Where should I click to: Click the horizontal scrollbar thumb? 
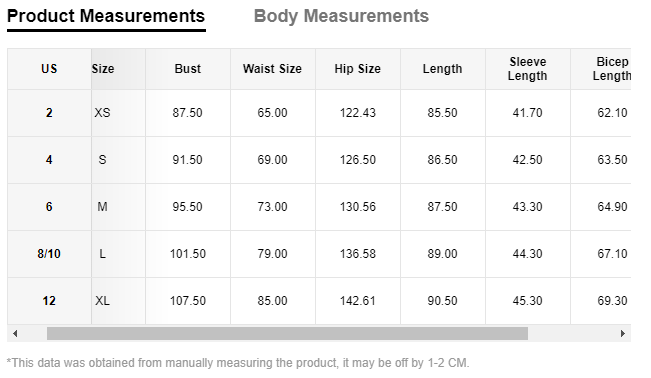(x=287, y=334)
